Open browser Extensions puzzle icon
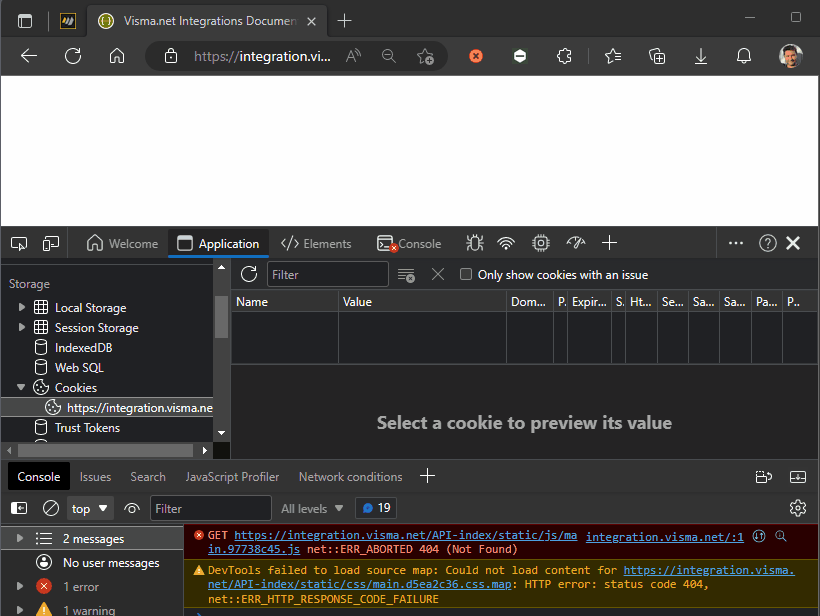Viewport: 820px width, 616px height. [x=564, y=56]
